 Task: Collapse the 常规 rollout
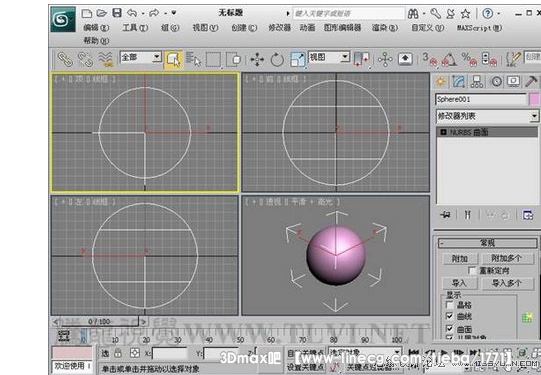click(x=487, y=243)
